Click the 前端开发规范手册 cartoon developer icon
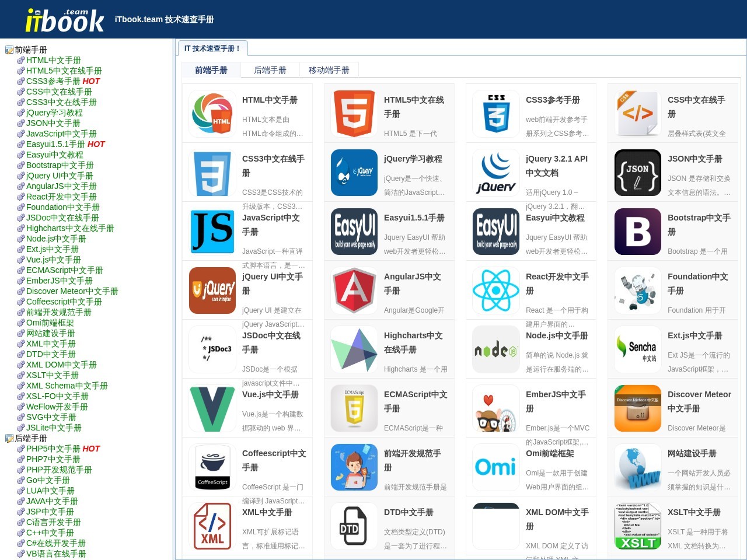 [x=354, y=467]
